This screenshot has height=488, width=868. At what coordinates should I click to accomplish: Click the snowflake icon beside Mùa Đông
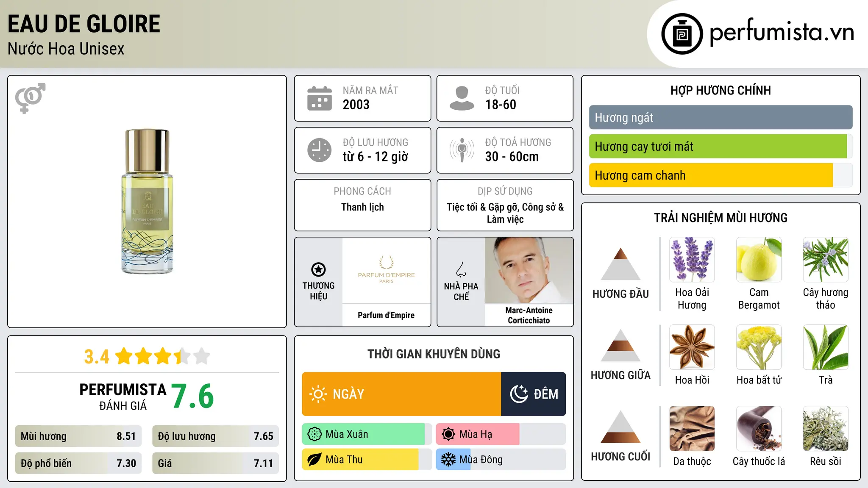tap(448, 460)
